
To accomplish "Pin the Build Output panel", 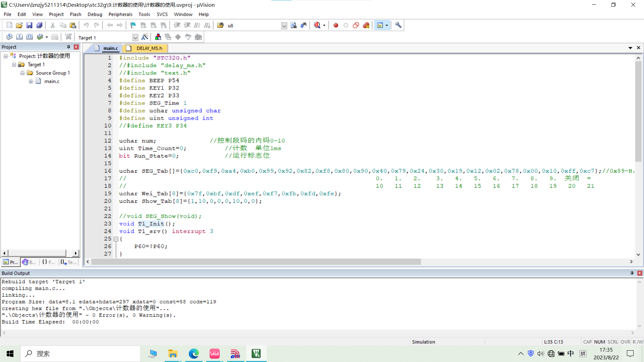I will (x=632, y=273).
